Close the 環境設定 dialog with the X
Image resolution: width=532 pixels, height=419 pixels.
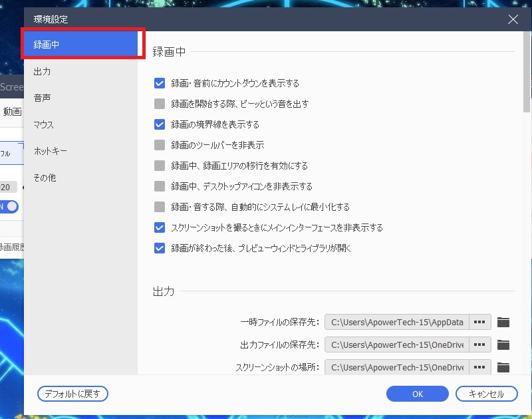click(513, 19)
